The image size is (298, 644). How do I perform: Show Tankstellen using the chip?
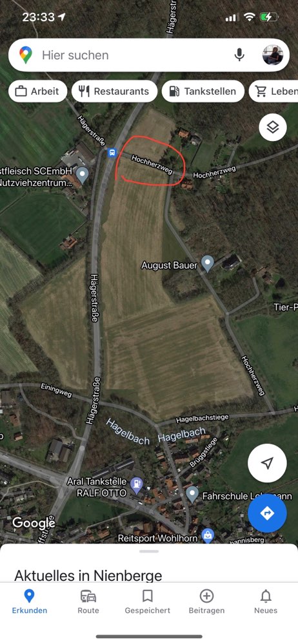point(203,91)
